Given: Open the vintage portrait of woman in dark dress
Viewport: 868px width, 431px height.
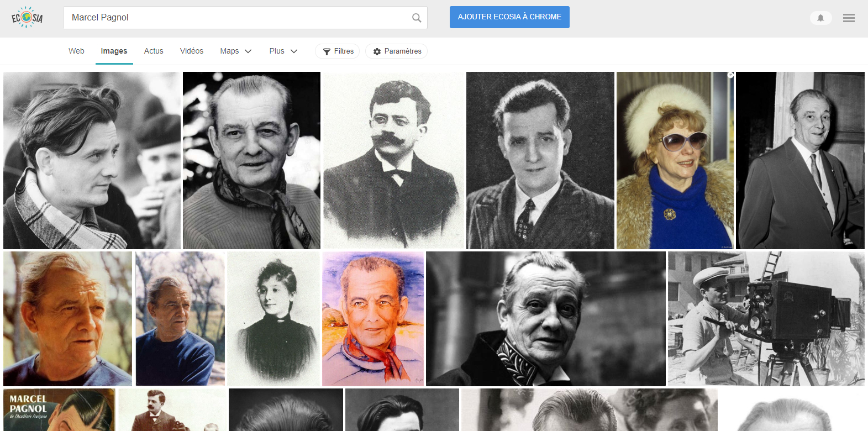Looking at the screenshot, I should (273, 319).
